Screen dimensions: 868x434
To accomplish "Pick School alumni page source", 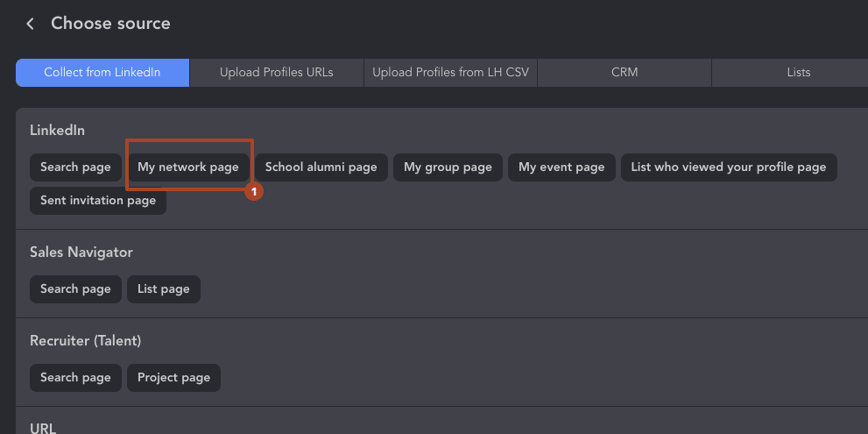I will [321, 167].
